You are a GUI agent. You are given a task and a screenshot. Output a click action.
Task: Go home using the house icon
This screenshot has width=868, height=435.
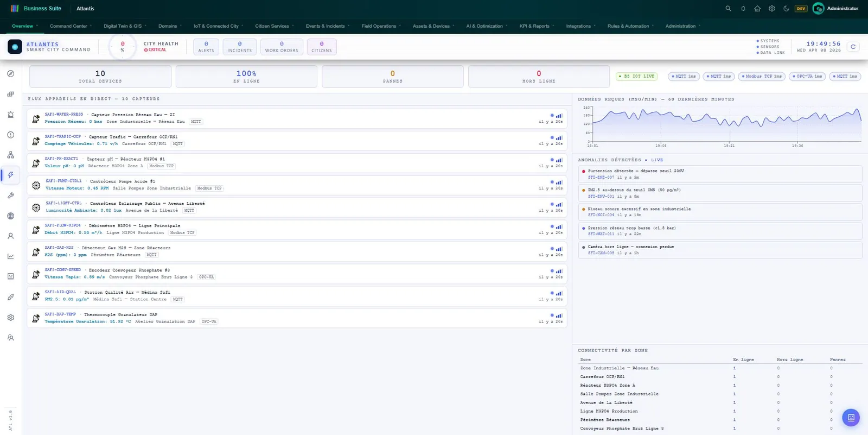pos(757,9)
